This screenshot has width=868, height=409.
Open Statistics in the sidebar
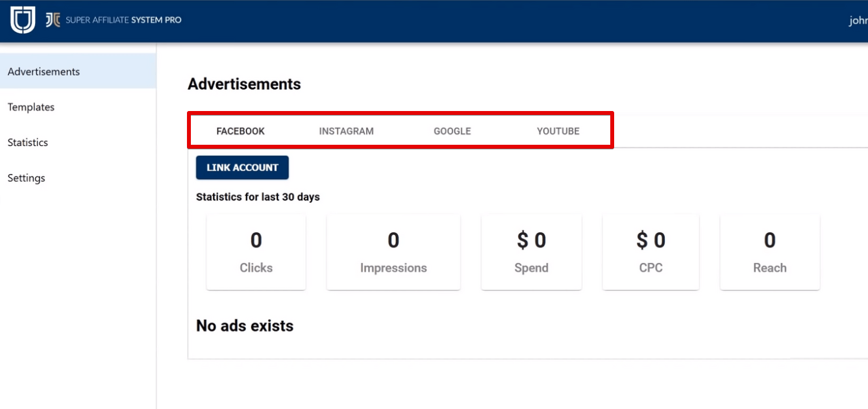(x=78, y=142)
